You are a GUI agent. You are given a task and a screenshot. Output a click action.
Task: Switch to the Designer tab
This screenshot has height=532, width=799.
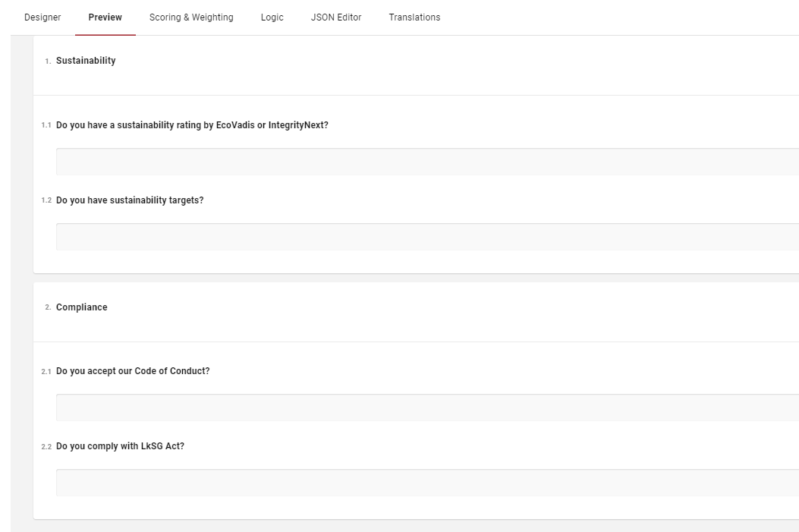(x=42, y=17)
